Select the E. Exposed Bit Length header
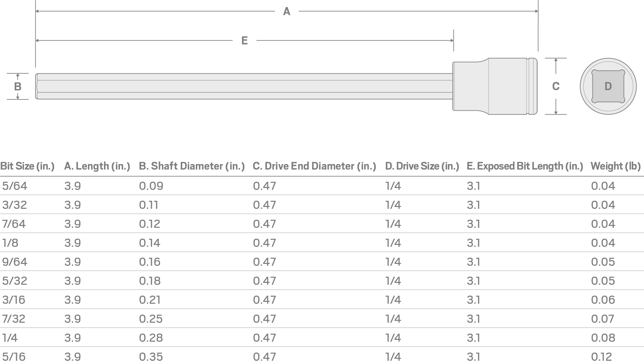Screen dimensions: 644x361 click(x=525, y=166)
